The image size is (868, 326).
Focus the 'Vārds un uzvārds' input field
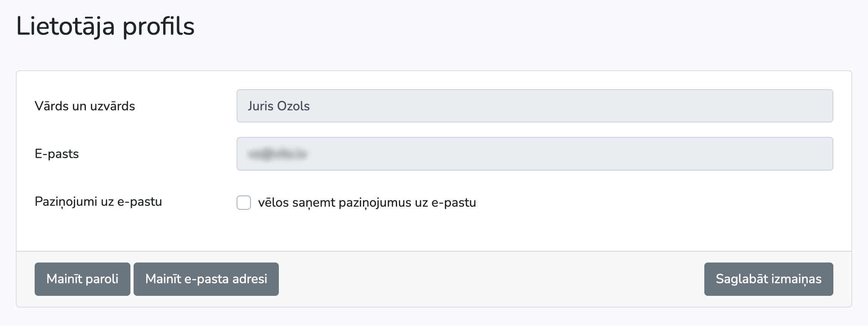535,106
